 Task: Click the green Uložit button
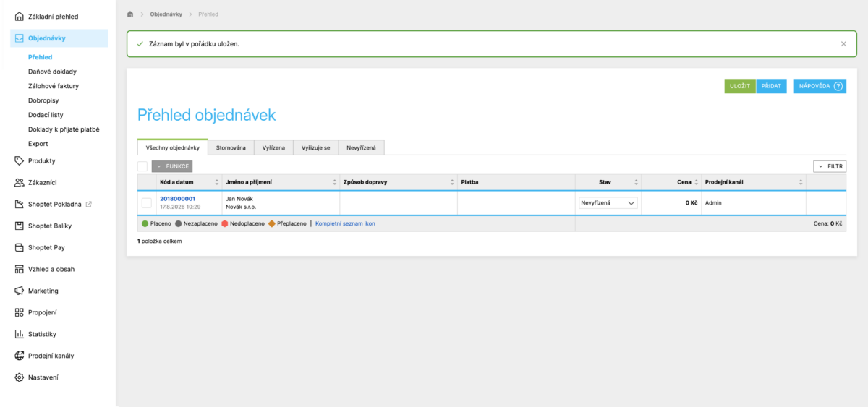tap(740, 86)
